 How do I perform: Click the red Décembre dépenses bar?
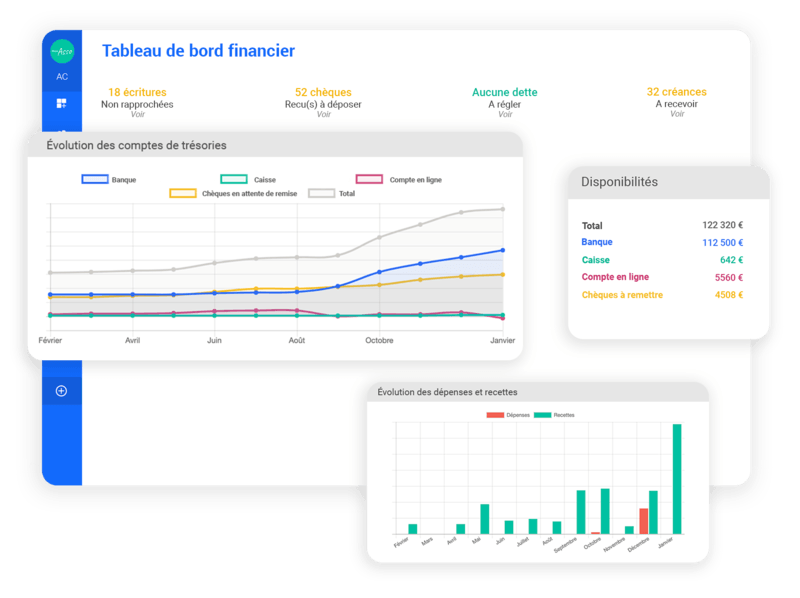click(644, 521)
